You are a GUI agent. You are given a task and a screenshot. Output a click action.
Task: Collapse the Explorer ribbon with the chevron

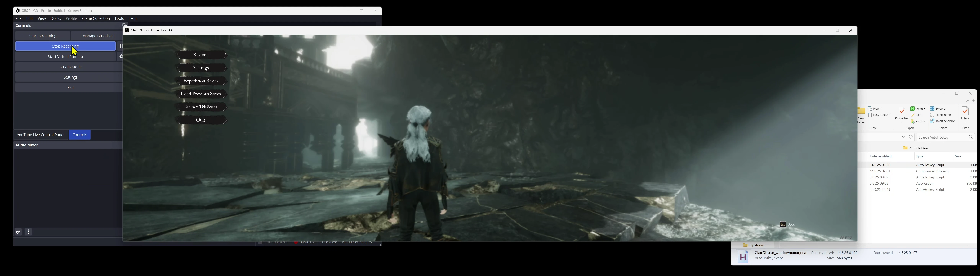click(x=967, y=101)
